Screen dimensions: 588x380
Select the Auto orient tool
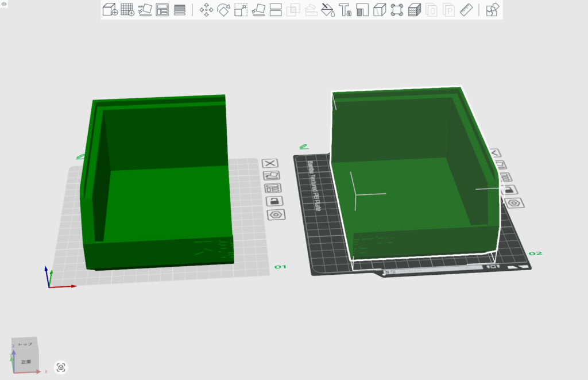coord(145,10)
